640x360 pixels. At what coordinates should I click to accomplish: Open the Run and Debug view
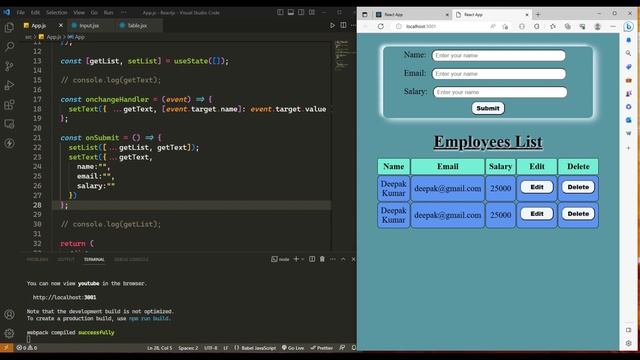pos(9,85)
